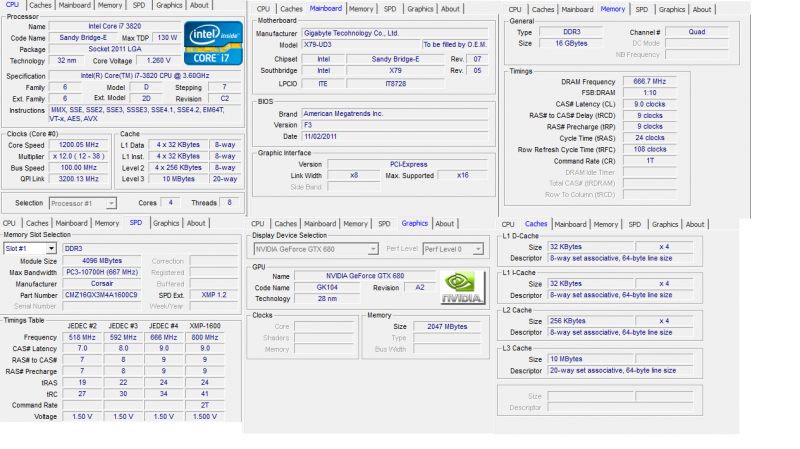Switch to Caches tab in the Motherboard info window
The image size is (800, 449).
tap(291, 9)
